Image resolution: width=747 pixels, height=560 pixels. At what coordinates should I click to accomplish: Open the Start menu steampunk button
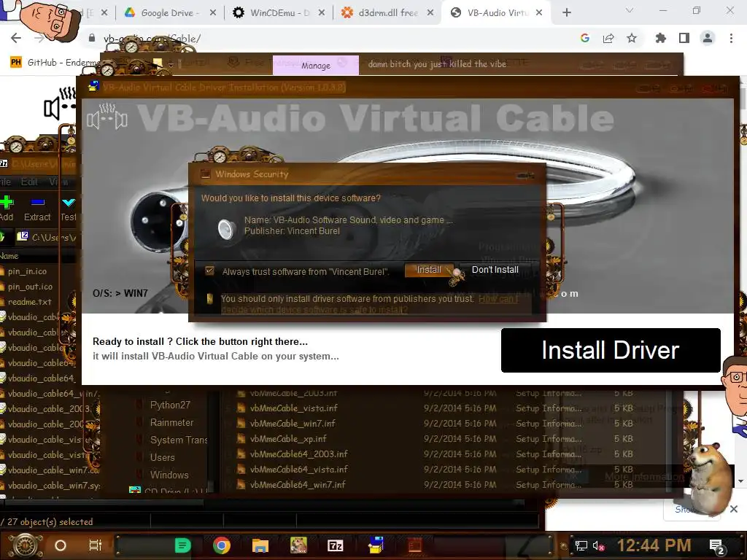[x=25, y=545]
